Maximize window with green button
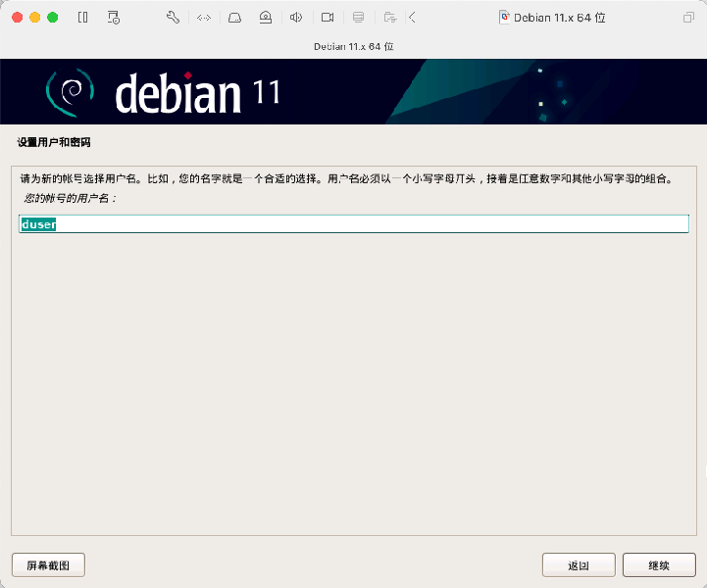 53,18
